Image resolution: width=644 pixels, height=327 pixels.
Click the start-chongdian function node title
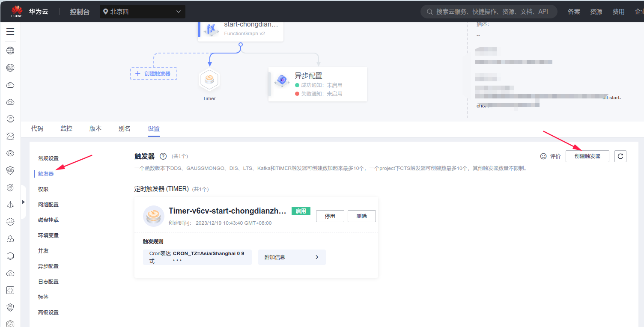coord(251,24)
